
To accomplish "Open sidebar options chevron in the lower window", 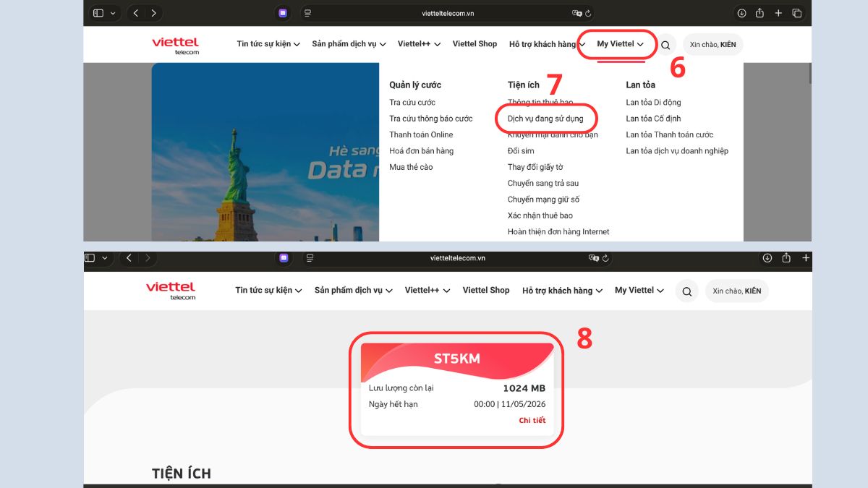I will click(x=106, y=257).
